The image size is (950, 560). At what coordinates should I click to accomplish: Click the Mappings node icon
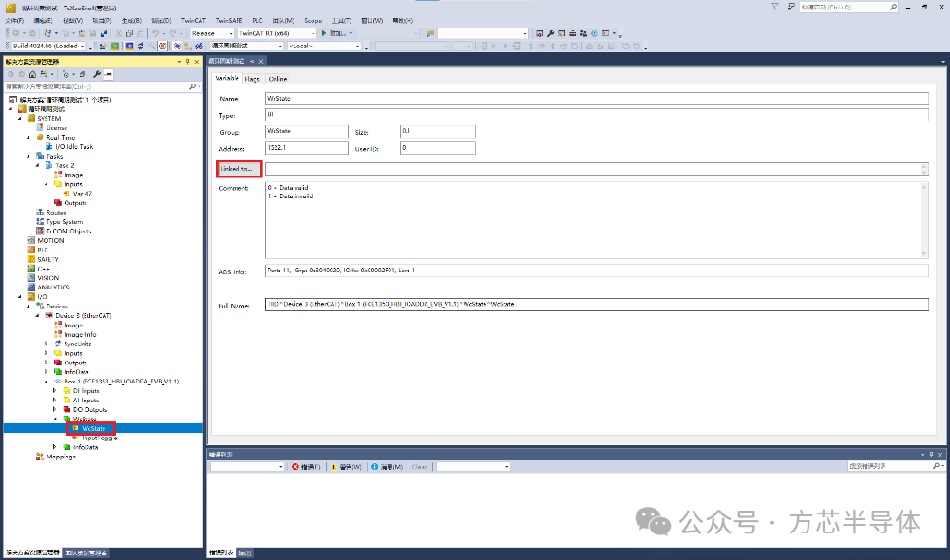point(40,457)
